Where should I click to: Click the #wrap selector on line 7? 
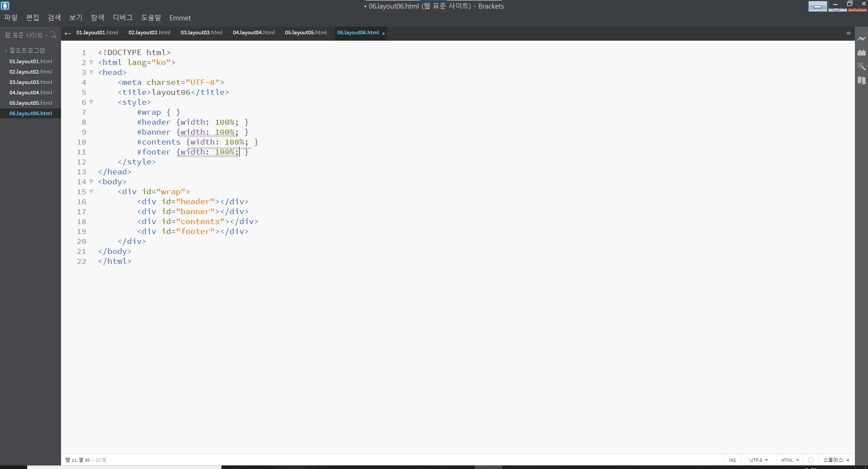click(x=149, y=112)
